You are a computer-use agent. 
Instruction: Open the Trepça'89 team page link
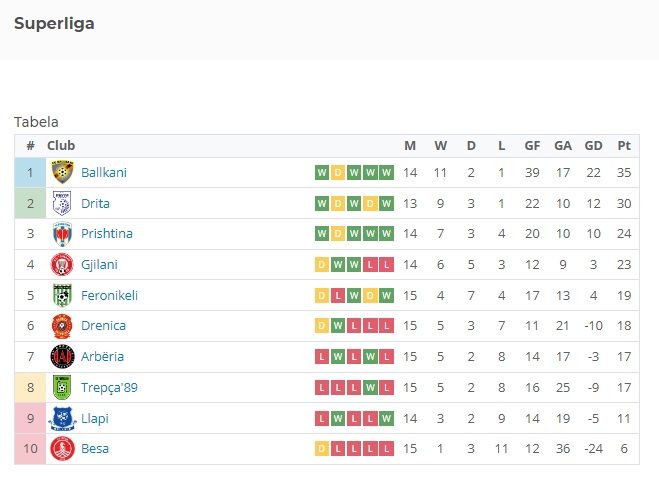(109, 387)
